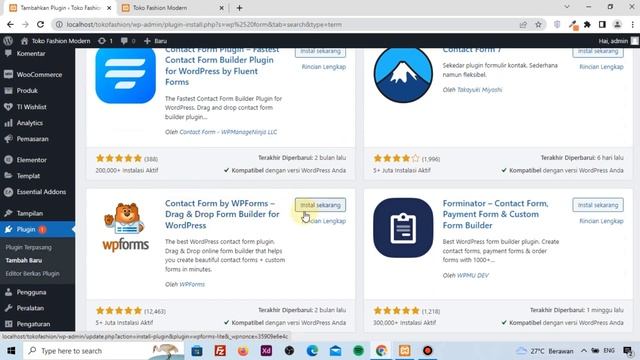Screen dimensions: 640x360
Task: Open the Hai, admin account menu
Action: pos(618,41)
